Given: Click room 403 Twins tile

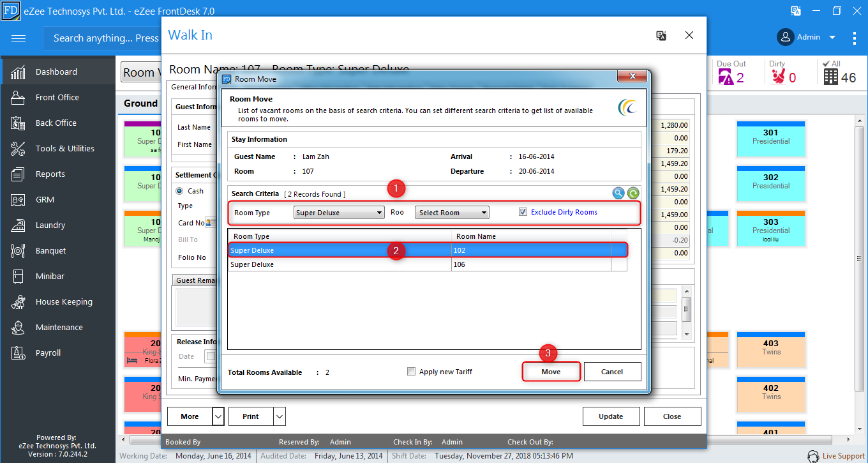Looking at the screenshot, I should tap(771, 350).
